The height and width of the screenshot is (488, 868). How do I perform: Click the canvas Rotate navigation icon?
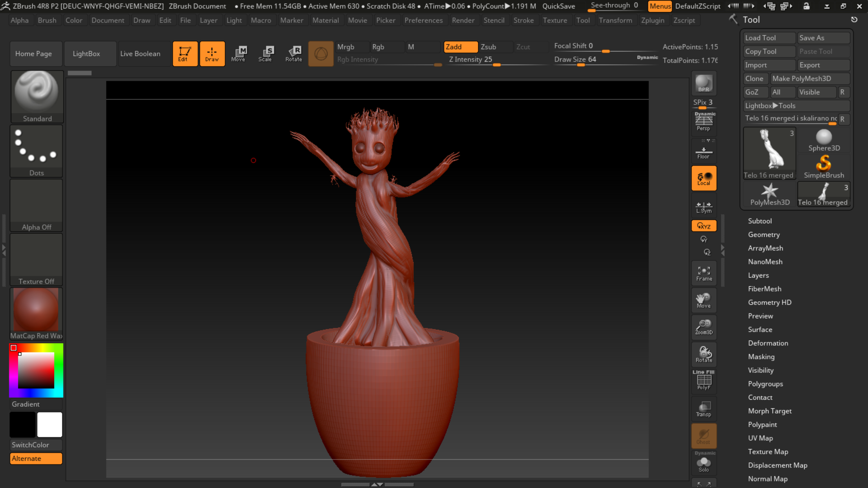703,354
